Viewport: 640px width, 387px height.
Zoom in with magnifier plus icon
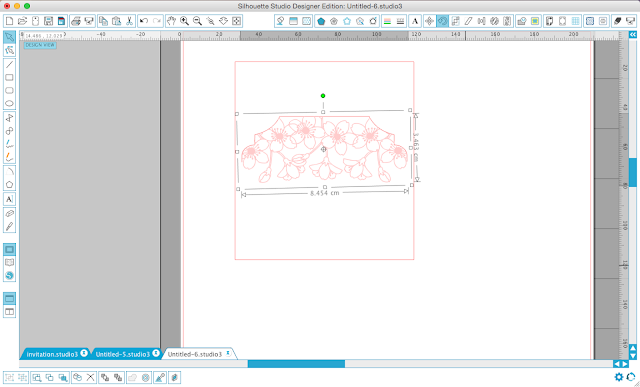[x=184, y=21]
